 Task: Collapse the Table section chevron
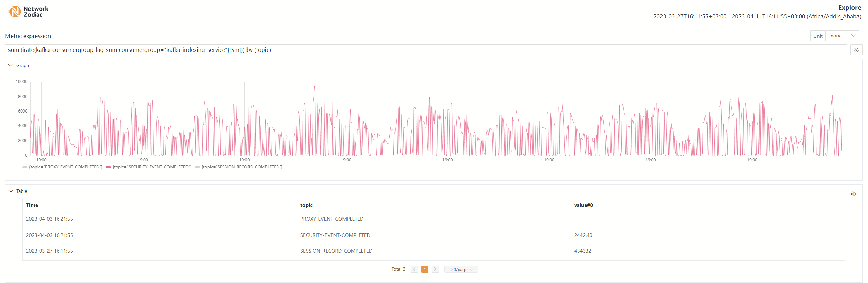[11, 191]
